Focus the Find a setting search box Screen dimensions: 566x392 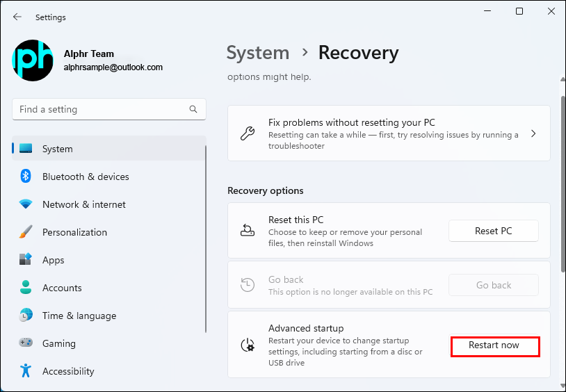click(101, 110)
